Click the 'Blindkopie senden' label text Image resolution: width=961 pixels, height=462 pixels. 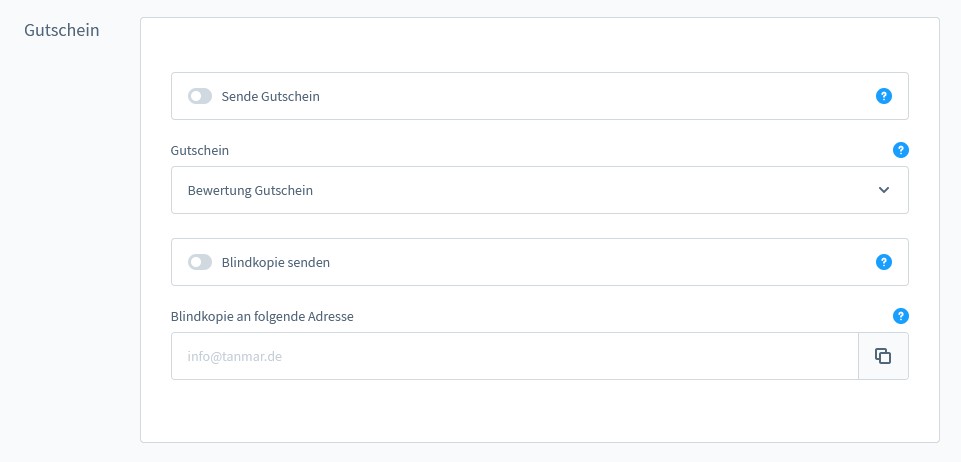(275, 262)
